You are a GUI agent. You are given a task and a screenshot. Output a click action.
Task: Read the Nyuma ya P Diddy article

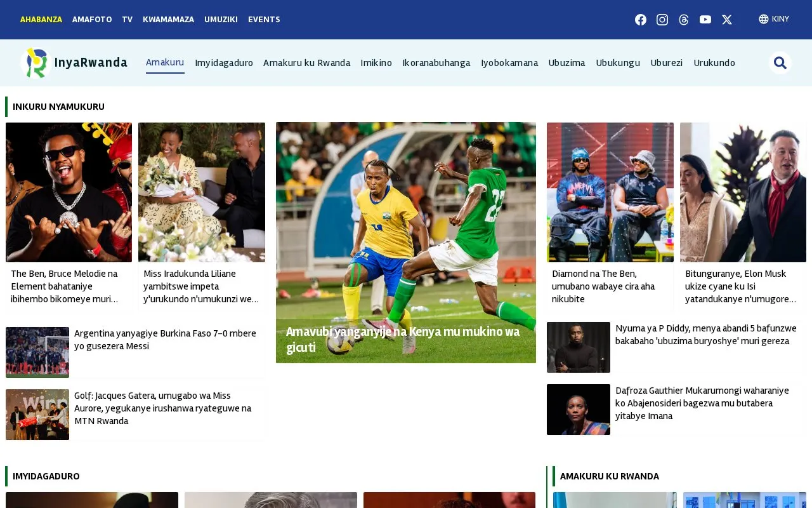[x=706, y=335]
